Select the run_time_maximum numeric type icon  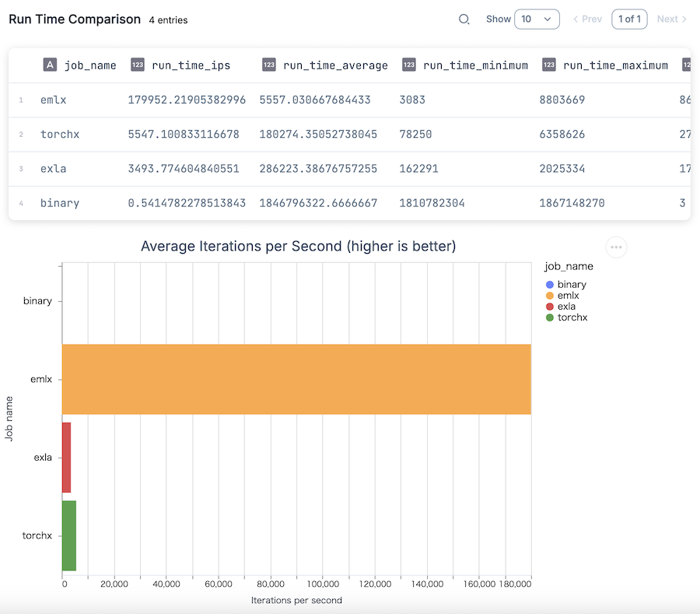click(548, 65)
